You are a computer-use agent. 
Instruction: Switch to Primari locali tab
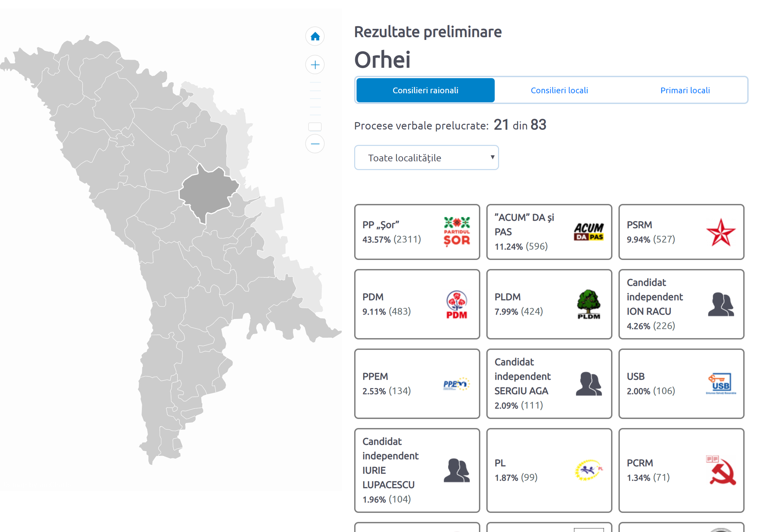(685, 90)
